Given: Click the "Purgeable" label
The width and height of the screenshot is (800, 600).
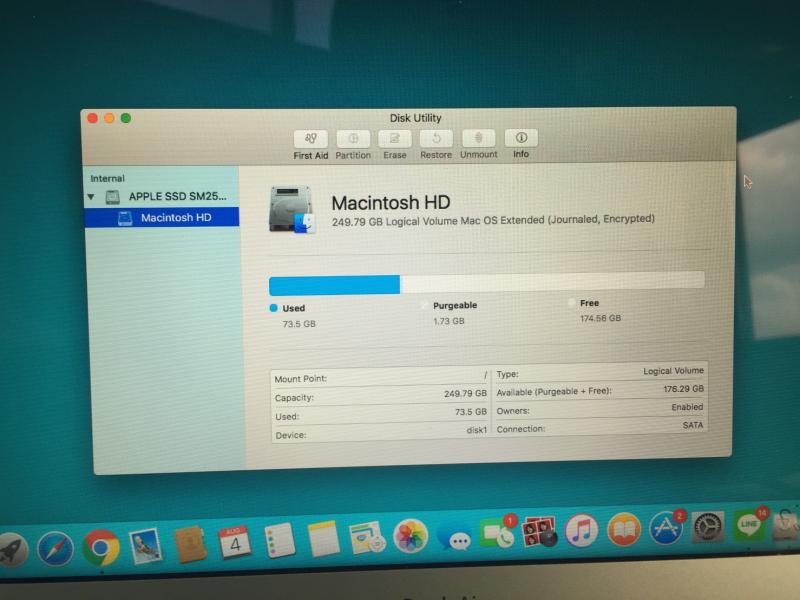Looking at the screenshot, I should coord(455,305).
